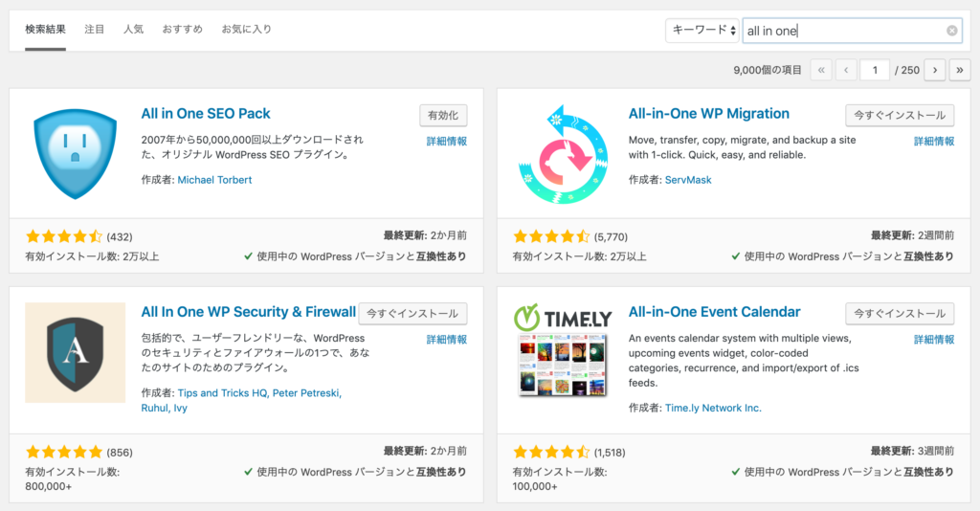Install All-in-One Event Calendar plugin now
Screen dimensions: 980x511
click(x=900, y=313)
